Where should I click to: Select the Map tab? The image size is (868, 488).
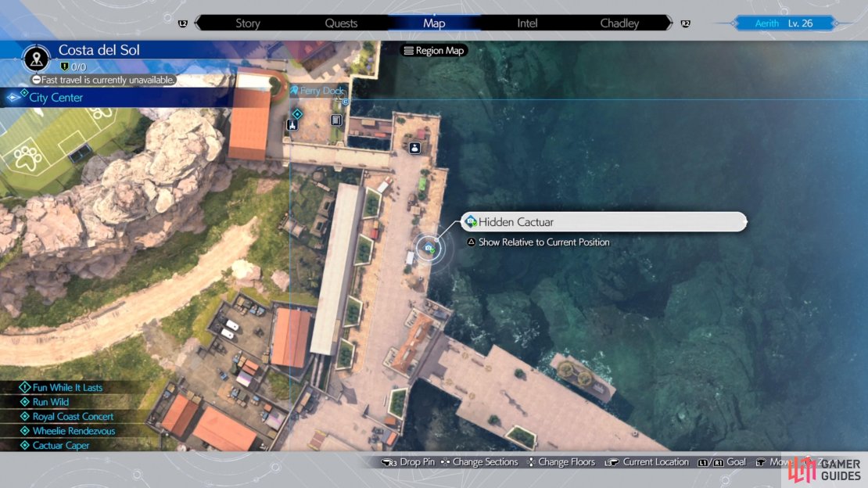click(x=434, y=23)
